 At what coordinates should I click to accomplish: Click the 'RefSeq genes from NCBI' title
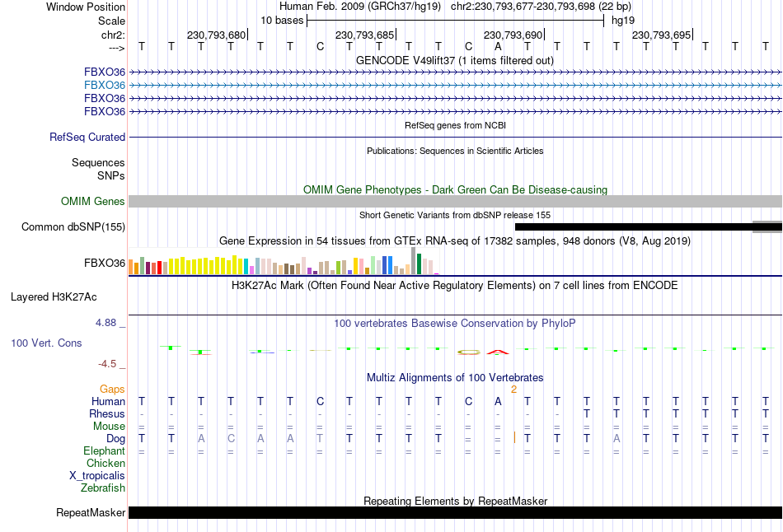click(456, 125)
